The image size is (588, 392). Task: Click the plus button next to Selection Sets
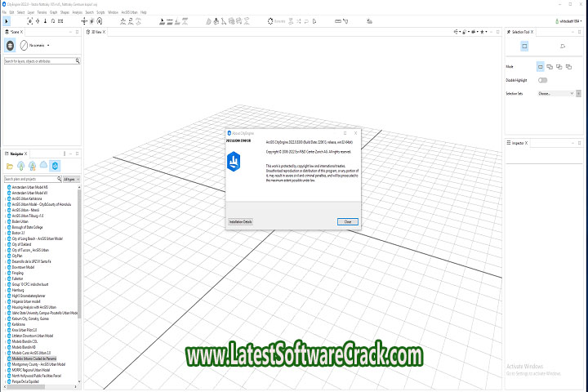(579, 93)
